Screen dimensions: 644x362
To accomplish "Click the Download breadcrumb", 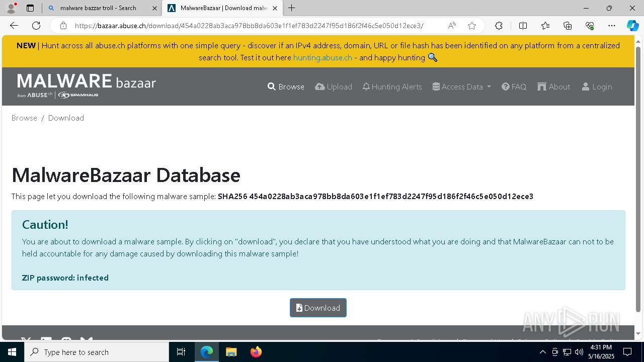I will coord(66,118).
